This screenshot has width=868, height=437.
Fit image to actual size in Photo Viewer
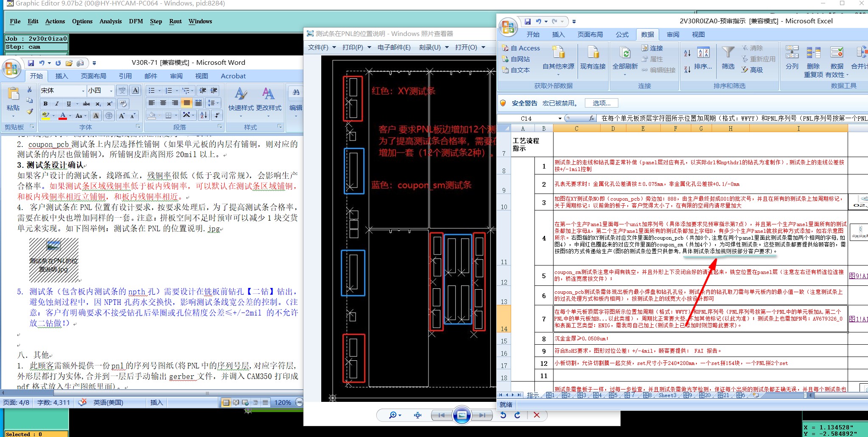pos(417,415)
